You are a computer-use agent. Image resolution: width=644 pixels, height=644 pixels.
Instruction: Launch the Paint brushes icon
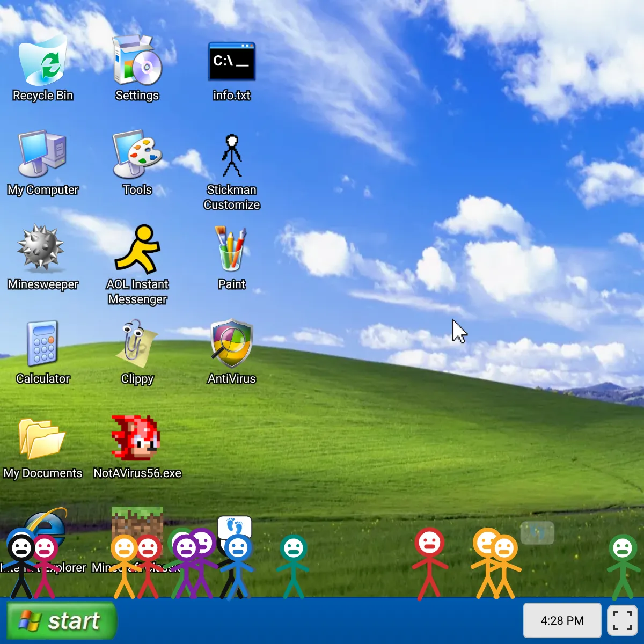click(231, 248)
